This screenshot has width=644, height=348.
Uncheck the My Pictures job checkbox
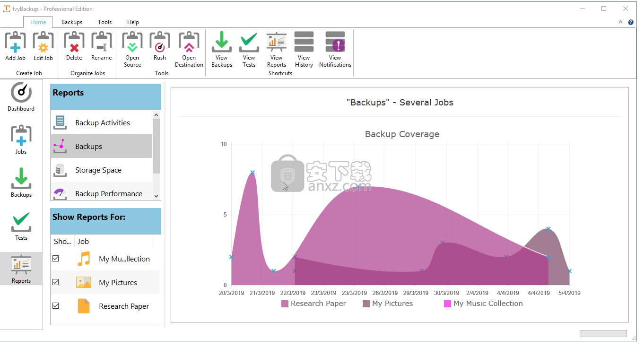[x=56, y=282]
